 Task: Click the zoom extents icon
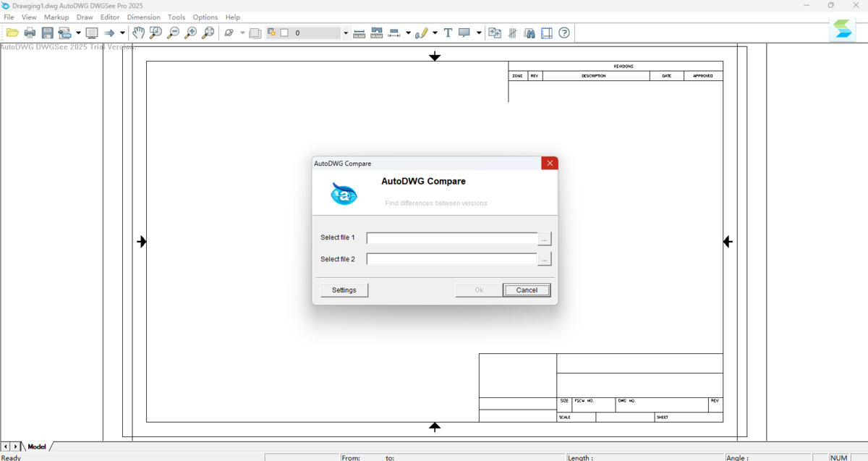[x=208, y=33]
